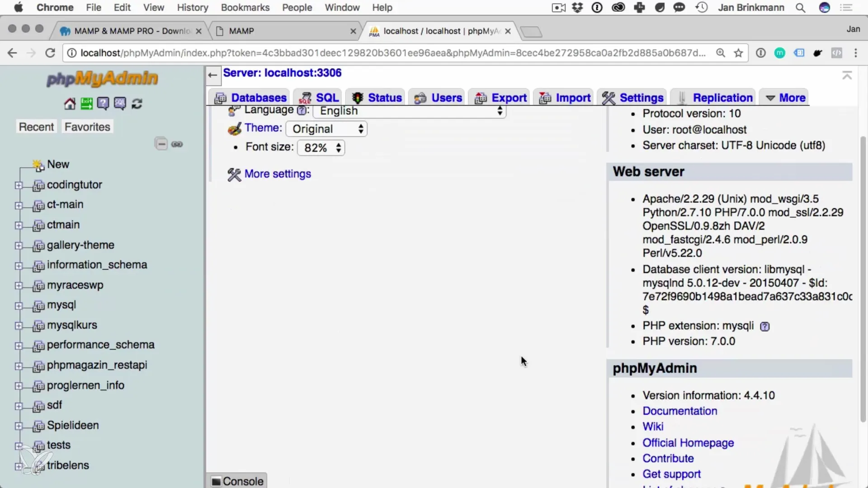Expand the ct-main database node
The width and height of the screenshot is (868, 488).
19,206
